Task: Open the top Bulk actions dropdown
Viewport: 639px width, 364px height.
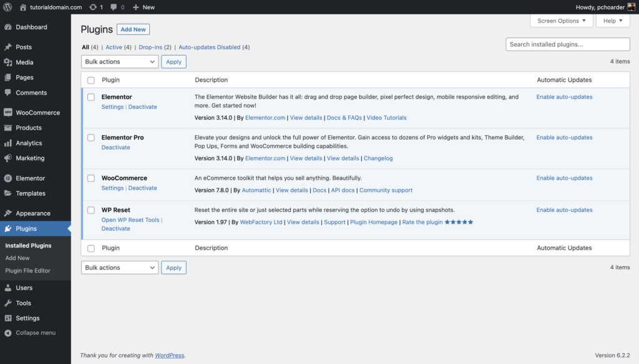Action: tap(120, 62)
